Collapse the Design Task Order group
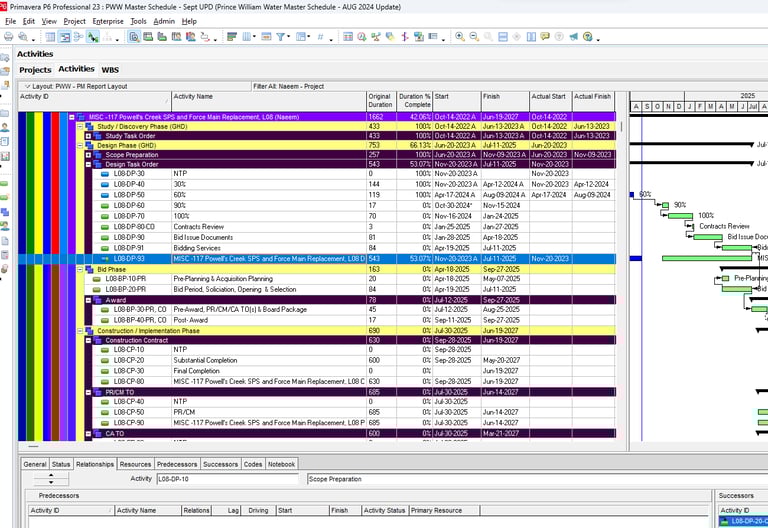 [89, 165]
